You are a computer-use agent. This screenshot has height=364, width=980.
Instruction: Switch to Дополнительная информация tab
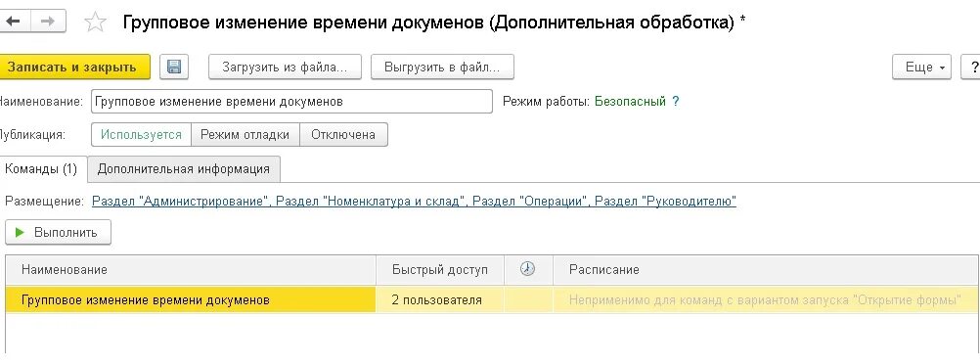click(x=184, y=169)
